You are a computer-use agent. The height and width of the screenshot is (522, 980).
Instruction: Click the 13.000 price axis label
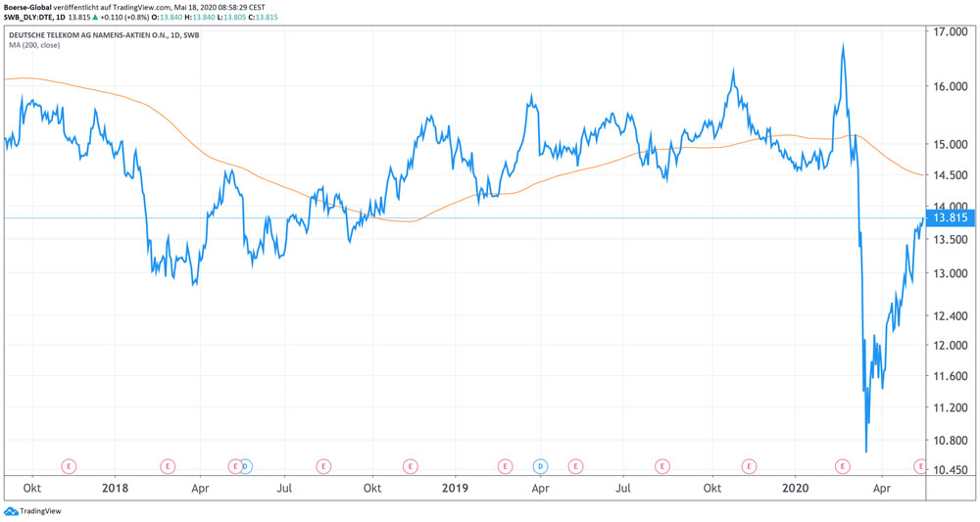[950, 273]
